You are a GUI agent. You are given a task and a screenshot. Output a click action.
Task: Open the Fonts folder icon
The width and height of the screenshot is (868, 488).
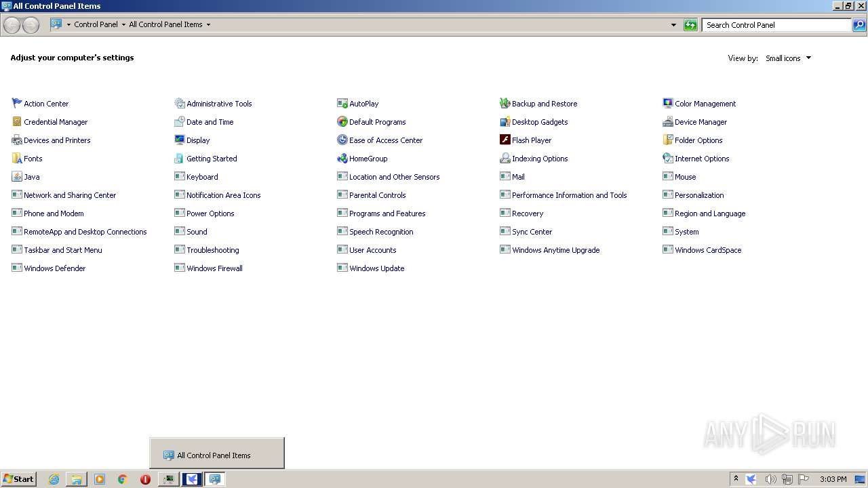17,158
